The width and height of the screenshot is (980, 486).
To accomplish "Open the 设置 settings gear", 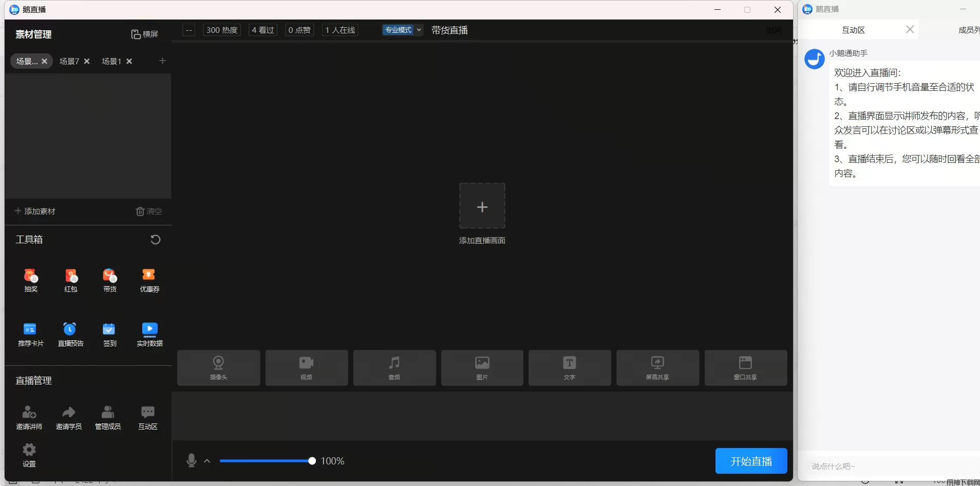I will [x=29, y=455].
